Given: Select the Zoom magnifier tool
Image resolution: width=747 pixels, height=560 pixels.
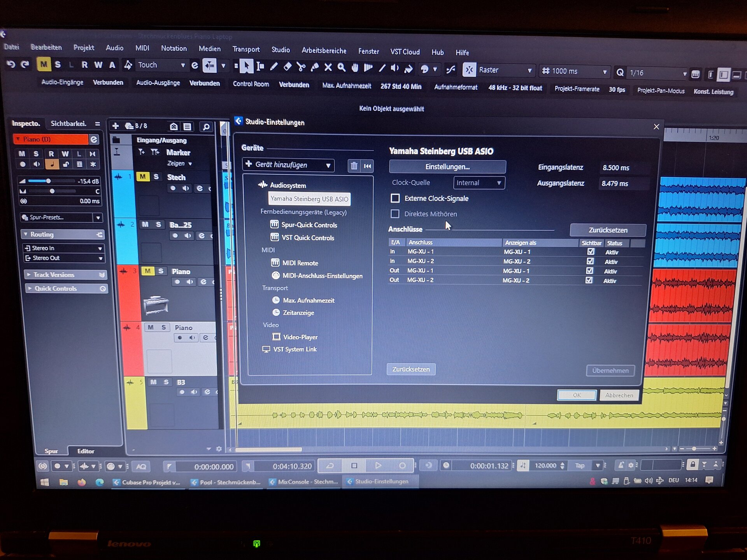Looking at the screenshot, I should [x=342, y=68].
